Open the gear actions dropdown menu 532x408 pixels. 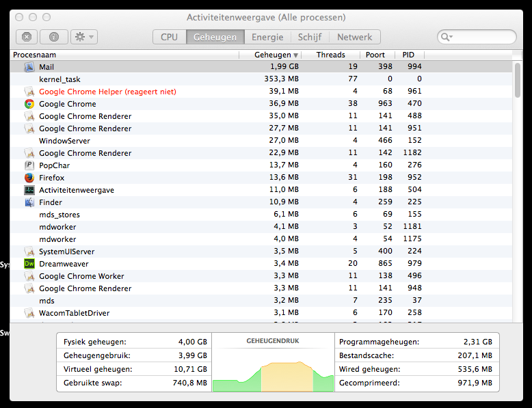(84, 37)
